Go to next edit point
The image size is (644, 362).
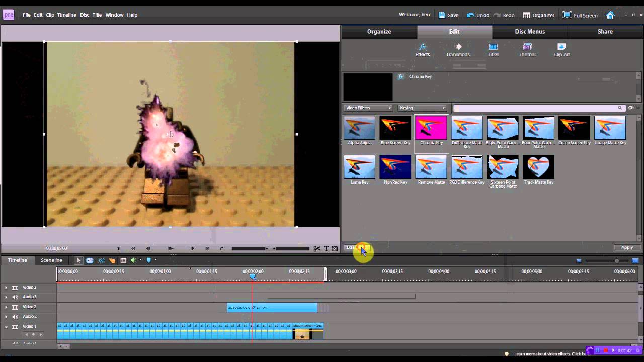pos(221,248)
